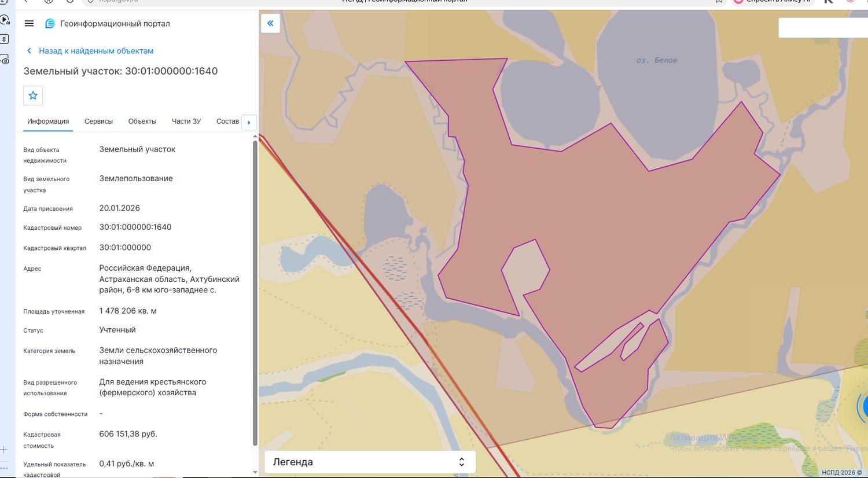Open the hamburger menu of the portal
This screenshot has width=868, height=478.
(29, 24)
